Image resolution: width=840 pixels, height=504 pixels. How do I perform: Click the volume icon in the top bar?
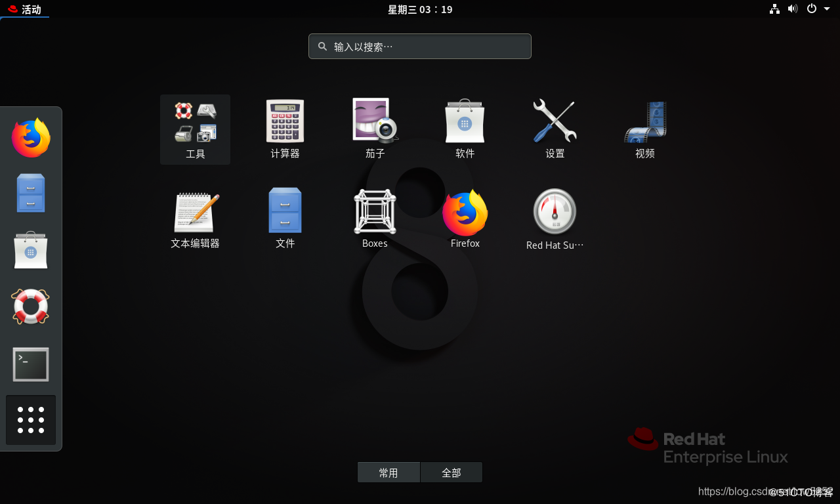(x=793, y=9)
